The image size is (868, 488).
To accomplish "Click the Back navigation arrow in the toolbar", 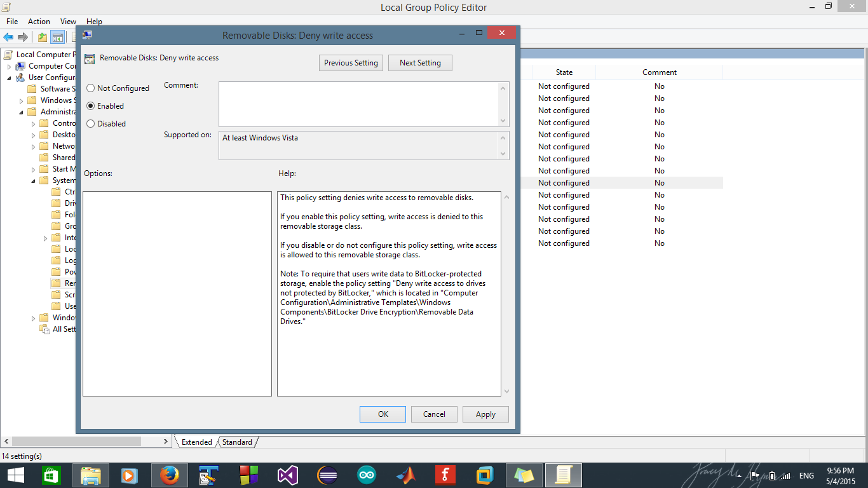I will point(8,37).
